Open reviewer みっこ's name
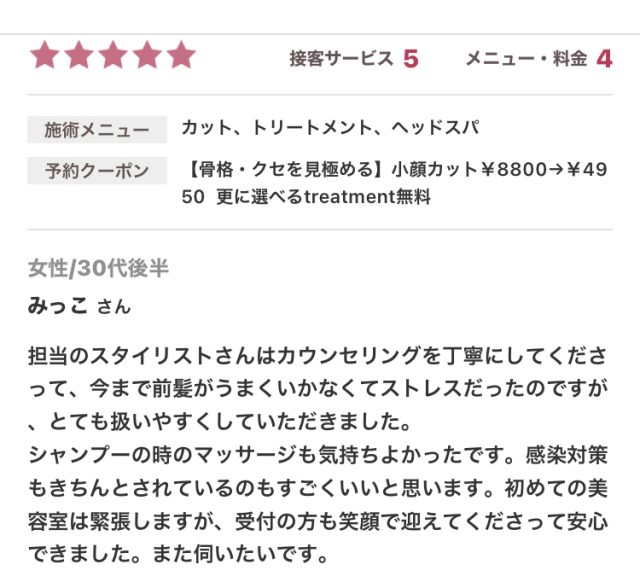The height and width of the screenshot is (582, 640). (x=58, y=306)
